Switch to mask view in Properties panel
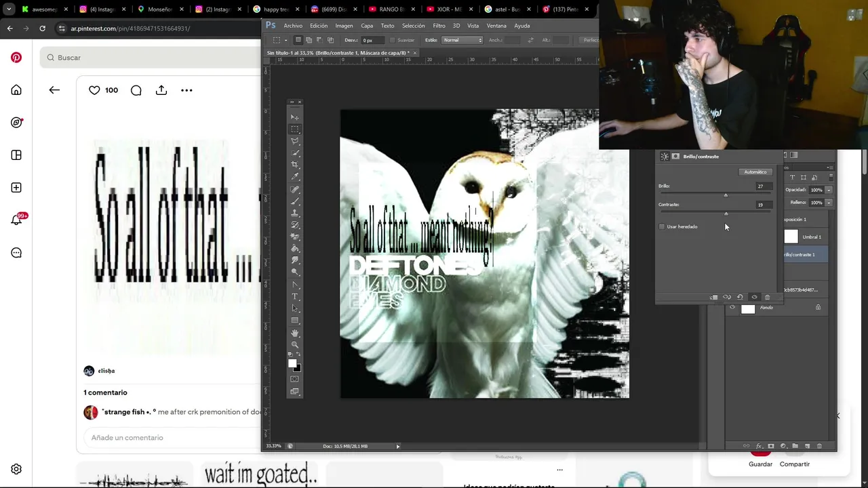Image resolution: width=868 pixels, height=488 pixels. coord(675,157)
